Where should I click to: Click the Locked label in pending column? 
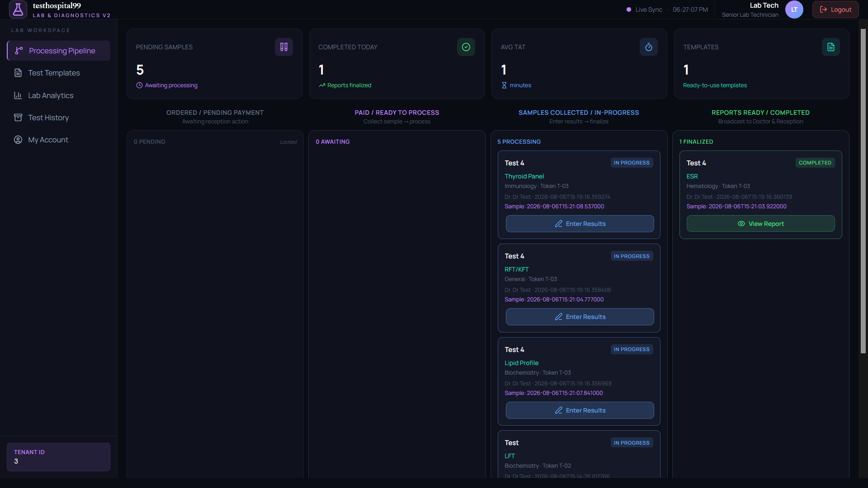coord(288,142)
